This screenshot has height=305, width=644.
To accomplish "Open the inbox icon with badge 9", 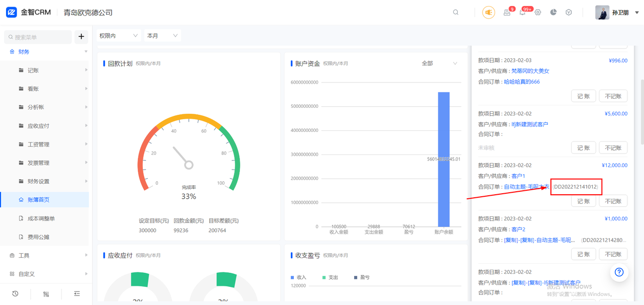I will (507, 13).
